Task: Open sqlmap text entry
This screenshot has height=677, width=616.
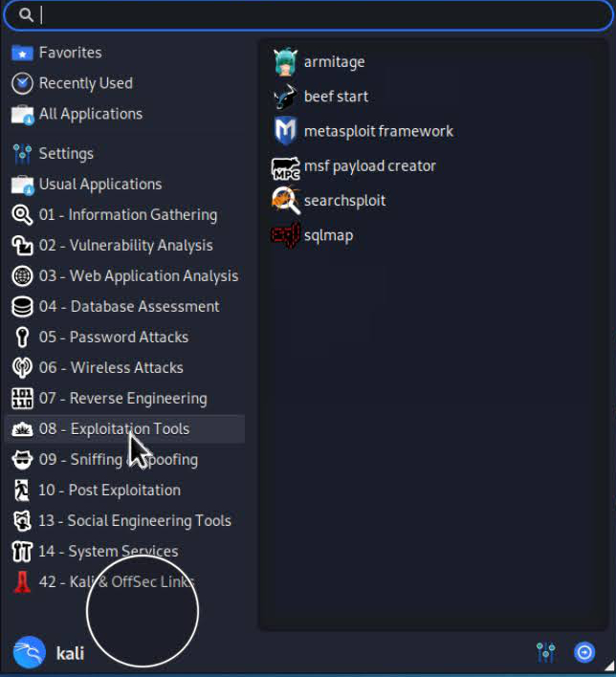Action: pos(328,236)
